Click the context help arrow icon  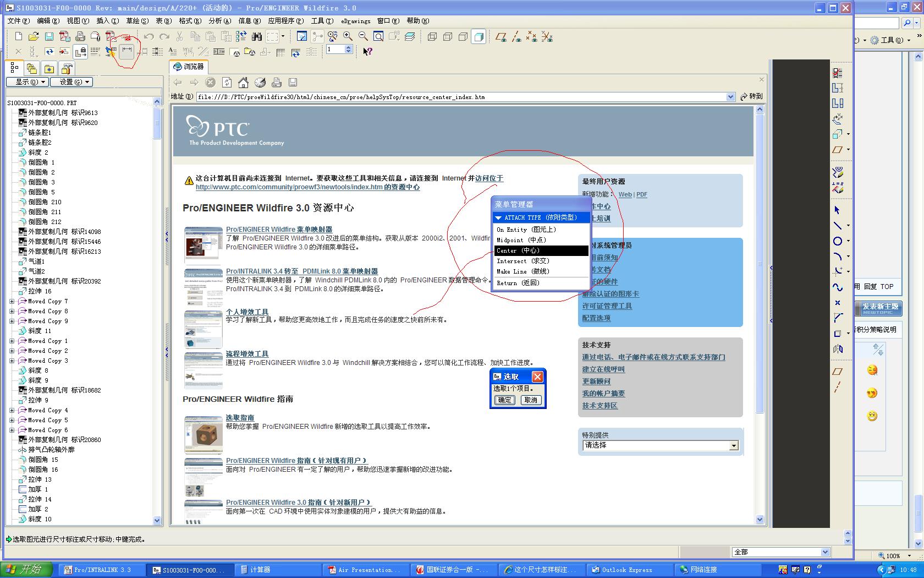(x=367, y=51)
